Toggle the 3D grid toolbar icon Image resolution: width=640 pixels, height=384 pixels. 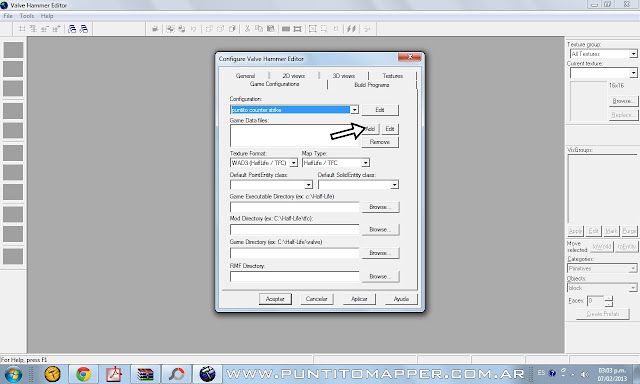tap(33, 29)
